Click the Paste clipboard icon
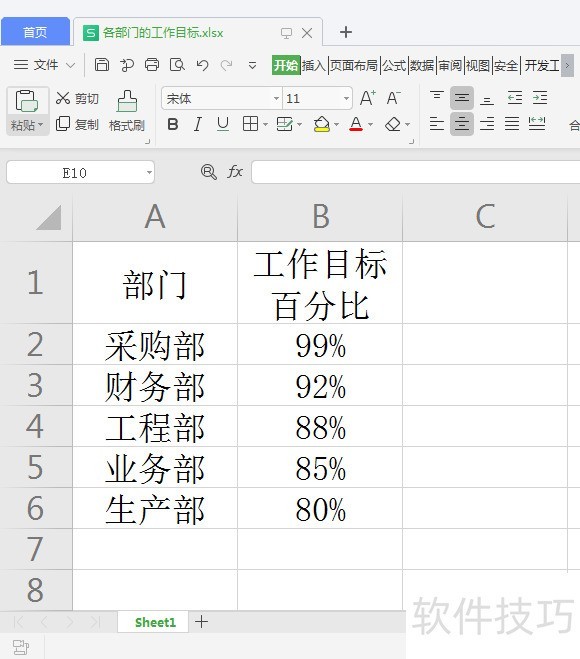This screenshot has height=659, width=580. (27, 101)
